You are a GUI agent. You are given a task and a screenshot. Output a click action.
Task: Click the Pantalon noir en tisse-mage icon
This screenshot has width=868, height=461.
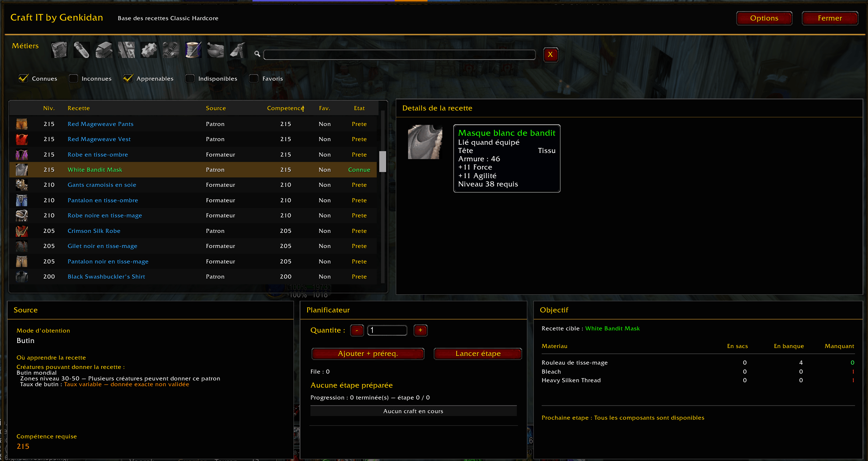tap(22, 261)
